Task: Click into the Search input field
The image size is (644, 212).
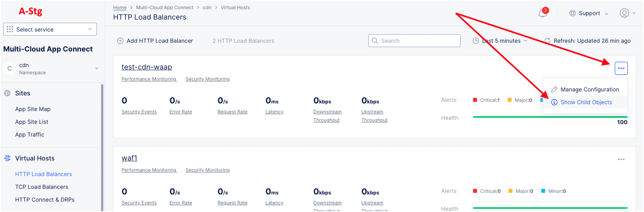Action: (x=414, y=41)
